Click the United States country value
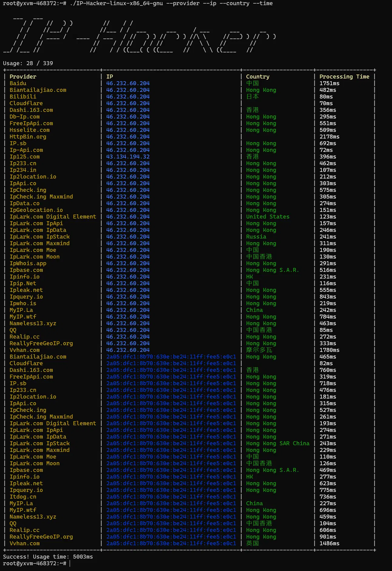This screenshot has width=392, height=571. point(267,217)
